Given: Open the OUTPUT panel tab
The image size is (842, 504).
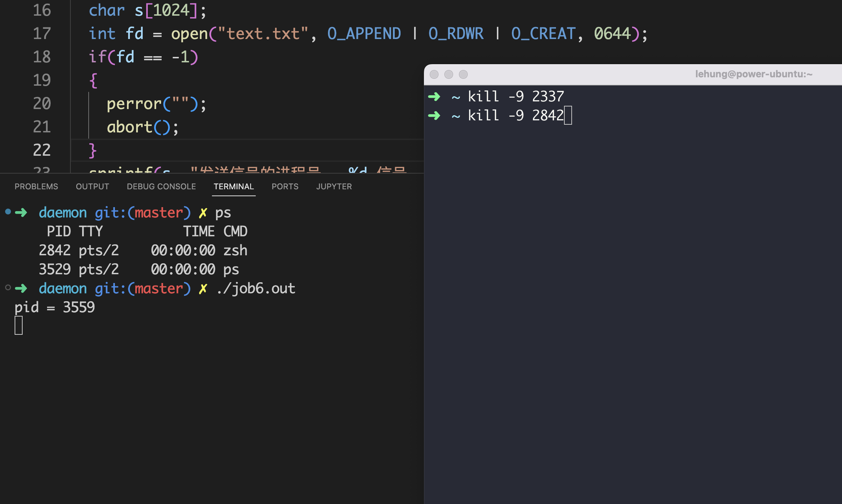Looking at the screenshot, I should tap(92, 186).
